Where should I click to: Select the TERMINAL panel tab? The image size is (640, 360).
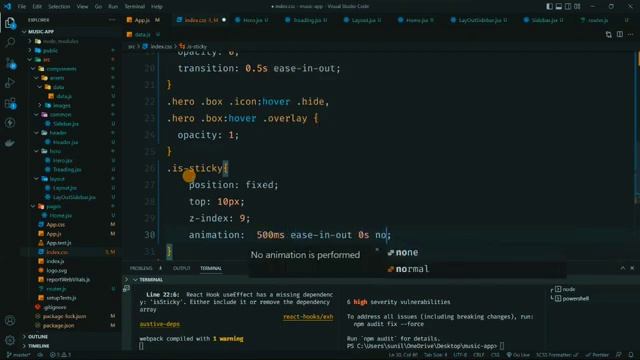click(x=211, y=268)
